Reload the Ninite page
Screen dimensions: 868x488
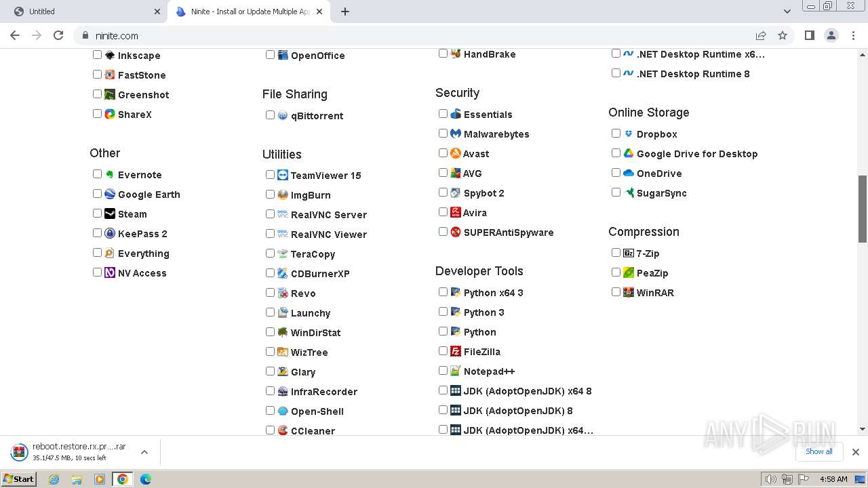[58, 35]
